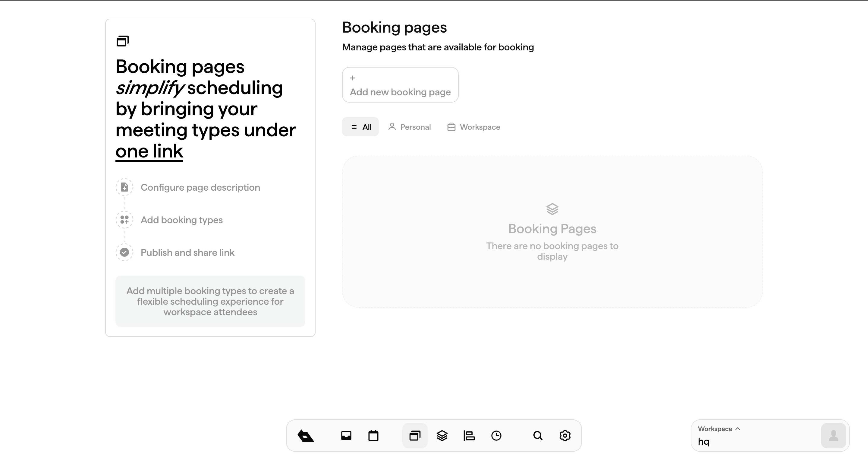Click the user avatar thumbnail
The width and height of the screenshot is (868, 470).
point(833,436)
